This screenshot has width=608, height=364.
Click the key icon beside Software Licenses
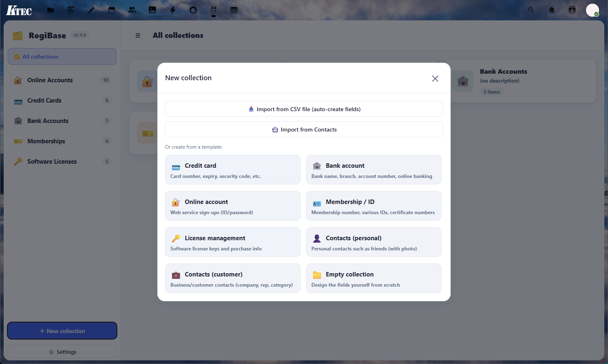18,162
